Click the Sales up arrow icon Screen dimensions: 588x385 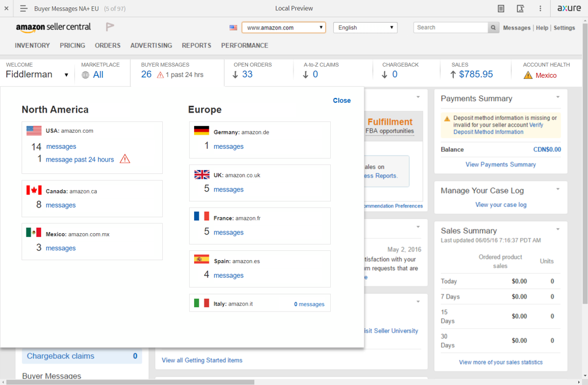(453, 75)
